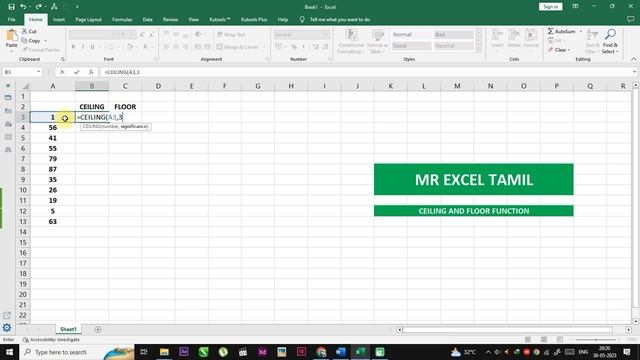This screenshot has width=640, height=360.
Task: Switch to Word on the taskbar
Action: click(x=341, y=352)
